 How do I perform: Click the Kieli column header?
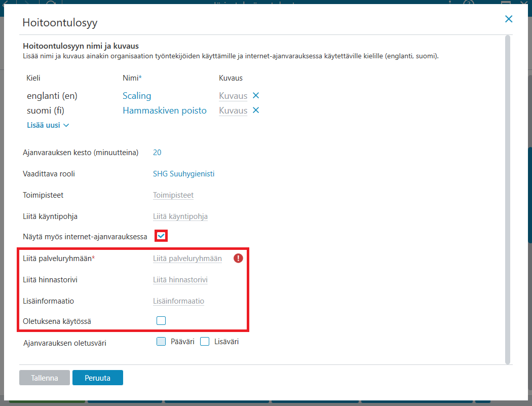click(33, 78)
